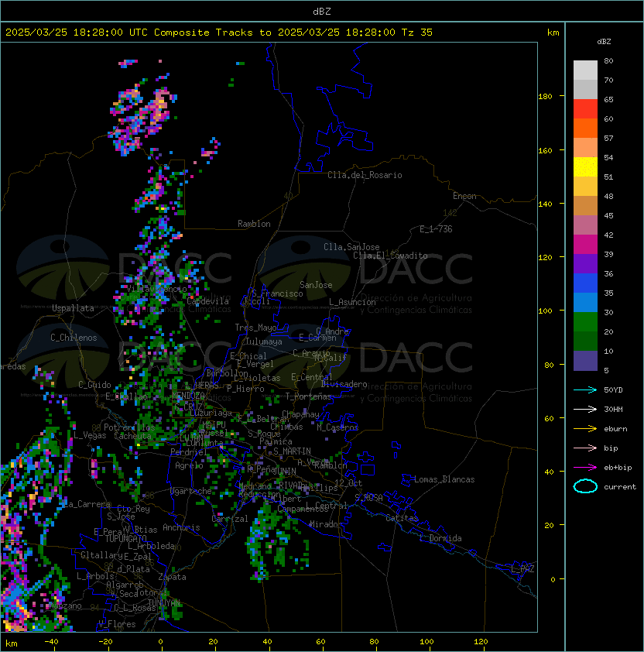This screenshot has height=652, width=644.
Task: Pick the green 30 dBZ legend swatch
Action: click(x=585, y=321)
